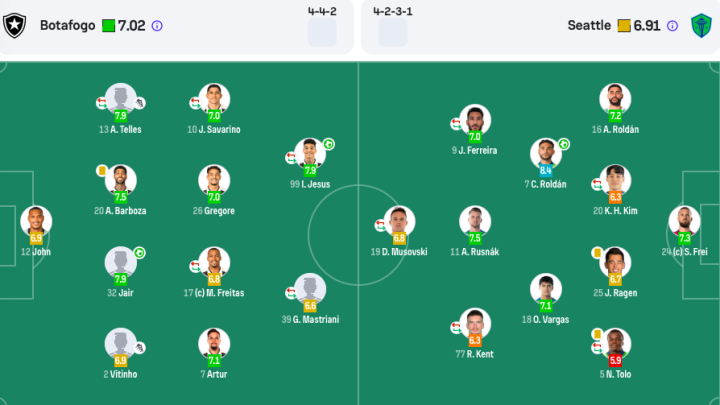Screen dimensions: 720x405
Task: Click the assist boot icon on A. Telles
Action: tap(140, 103)
